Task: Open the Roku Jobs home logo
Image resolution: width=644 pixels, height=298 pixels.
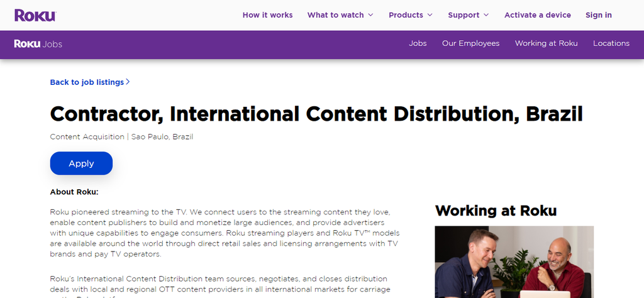Action: 38,43
